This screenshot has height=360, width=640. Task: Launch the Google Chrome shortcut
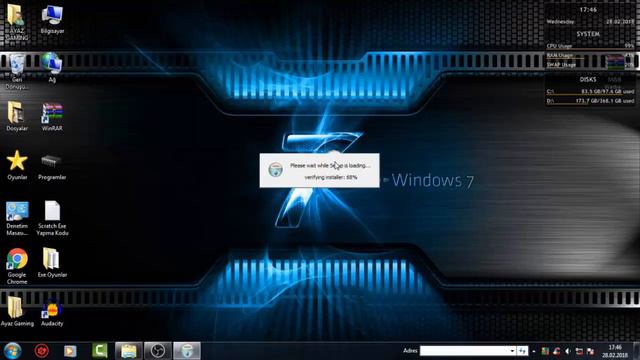(17, 267)
